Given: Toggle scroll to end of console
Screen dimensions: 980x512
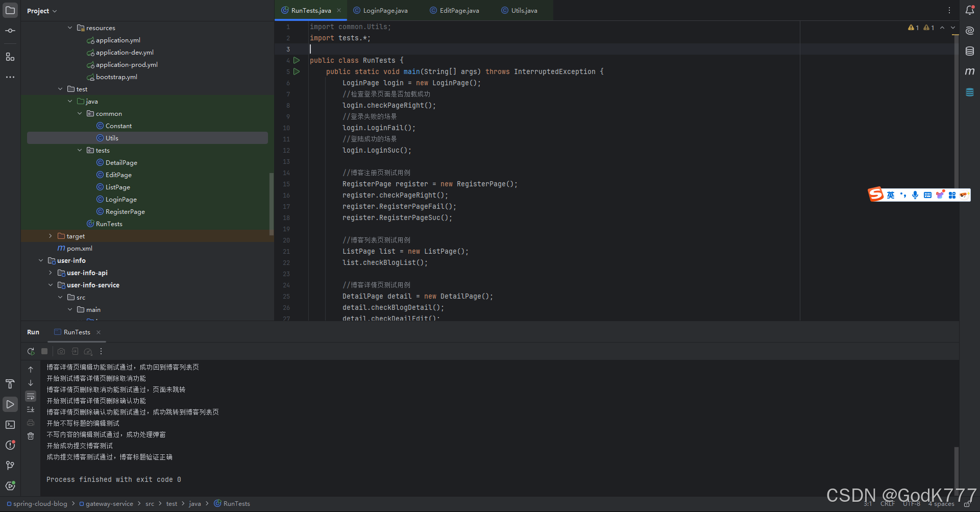Looking at the screenshot, I should point(31,409).
